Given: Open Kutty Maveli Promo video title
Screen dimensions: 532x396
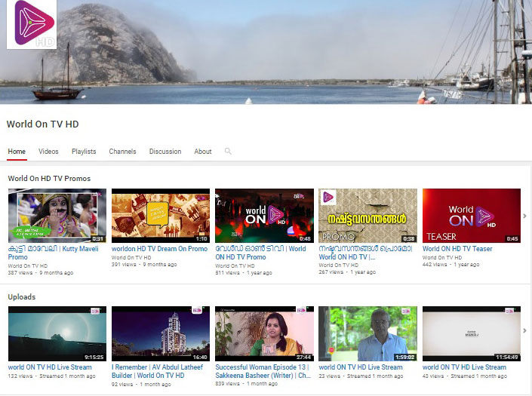Looking at the screenshot, I should (54, 253).
